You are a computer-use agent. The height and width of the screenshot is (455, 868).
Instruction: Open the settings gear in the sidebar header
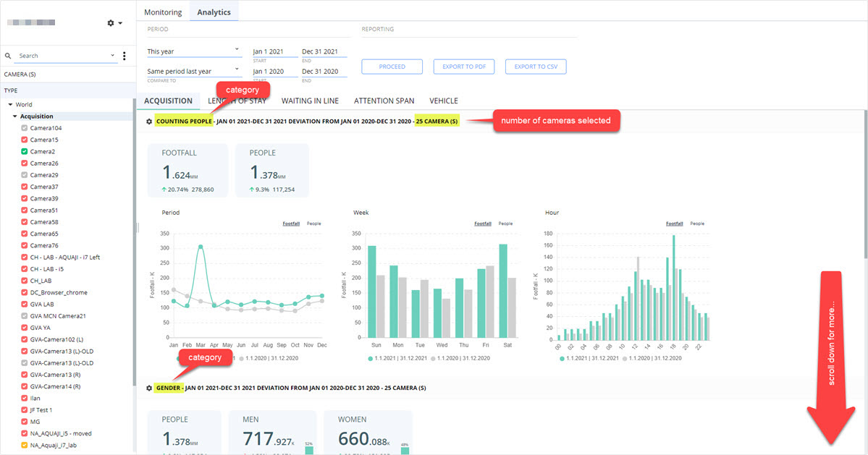click(x=114, y=22)
